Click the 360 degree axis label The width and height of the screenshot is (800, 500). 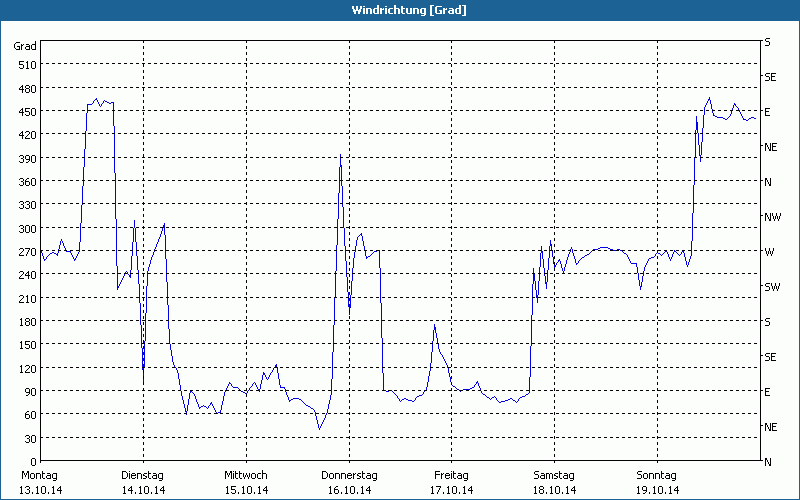tap(28, 182)
